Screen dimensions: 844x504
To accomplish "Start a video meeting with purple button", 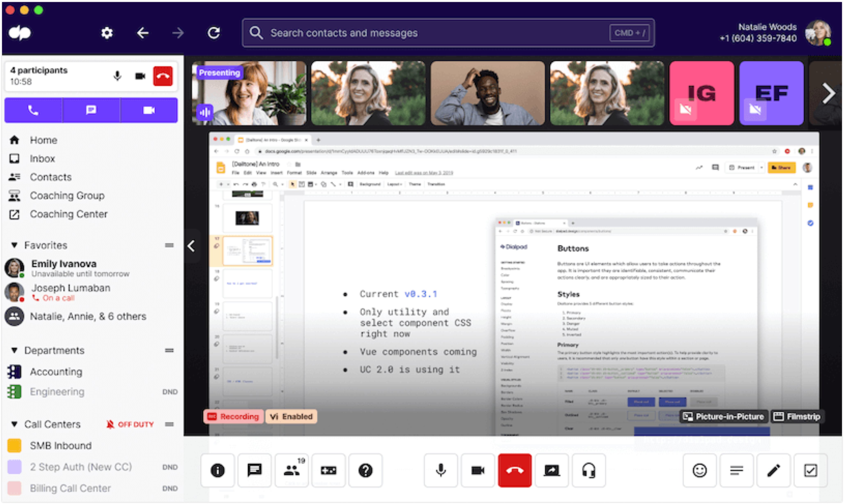I will [149, 110].
